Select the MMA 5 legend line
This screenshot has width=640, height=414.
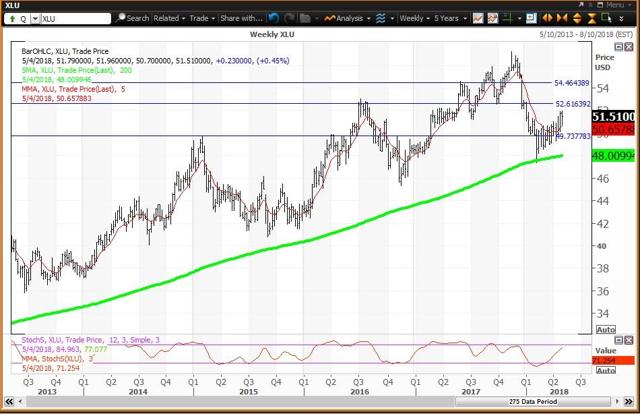point(73,89)
